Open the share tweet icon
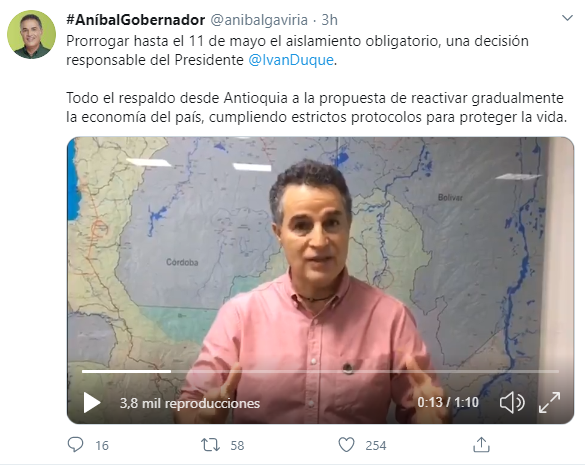Screen dimensions: 585x470 [481, 445]
